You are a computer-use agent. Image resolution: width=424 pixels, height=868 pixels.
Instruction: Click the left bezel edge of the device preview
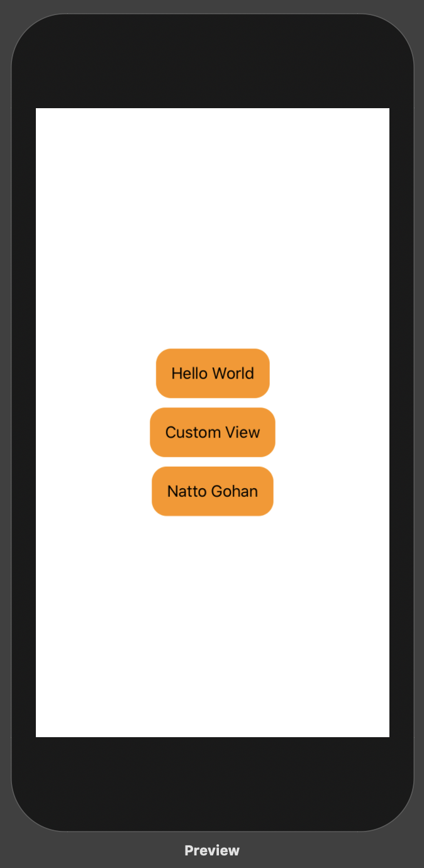pos(24,421)
